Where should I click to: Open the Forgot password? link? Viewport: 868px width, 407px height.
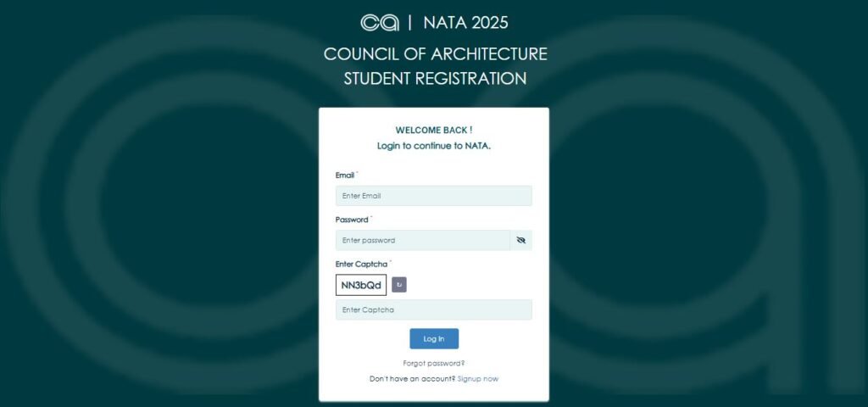click(x=433, y=363)
